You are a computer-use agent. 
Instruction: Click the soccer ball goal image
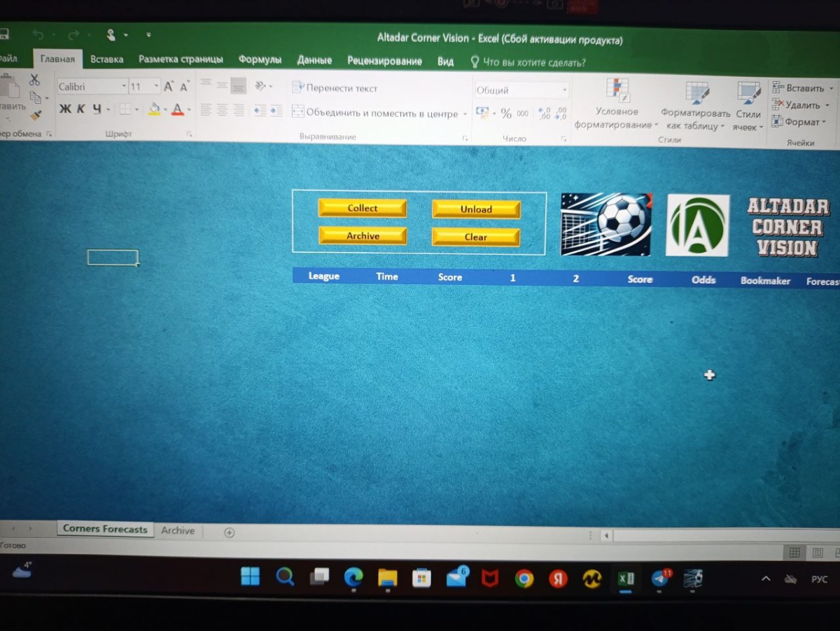pyautogui.click(x=606, y=224)
